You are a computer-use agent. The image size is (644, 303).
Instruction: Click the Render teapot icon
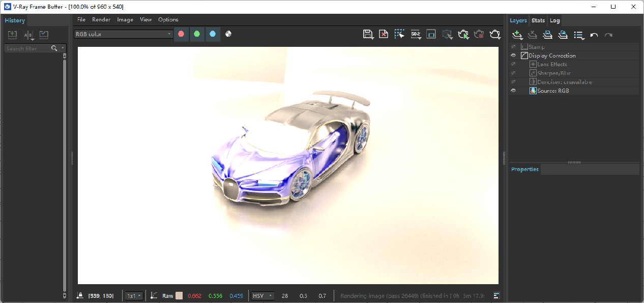(x=495, y=34)
